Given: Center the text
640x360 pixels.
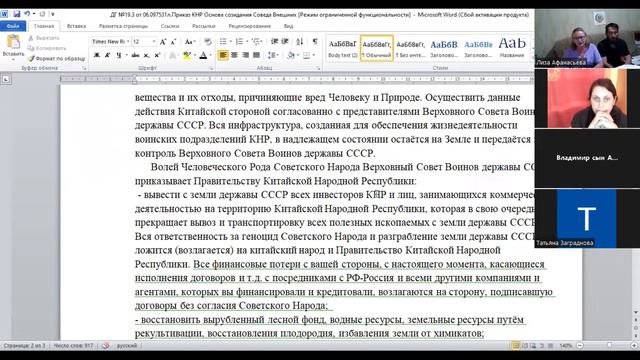Looking at the screenshot, I should pos(234,55).
